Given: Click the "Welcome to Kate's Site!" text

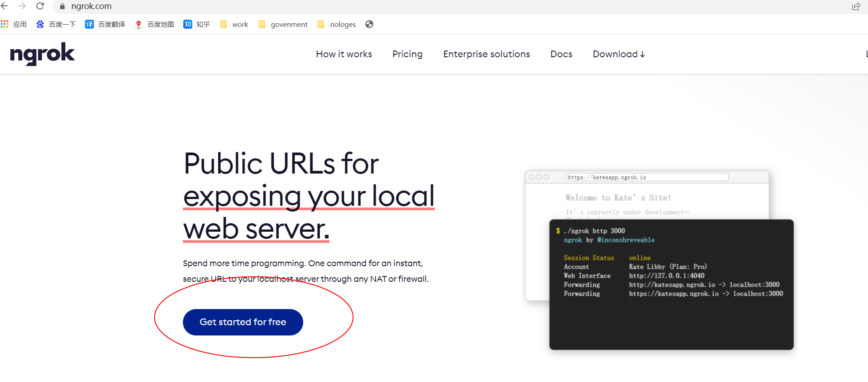Looking at the screenshot, I should click(x=618, y=198).
